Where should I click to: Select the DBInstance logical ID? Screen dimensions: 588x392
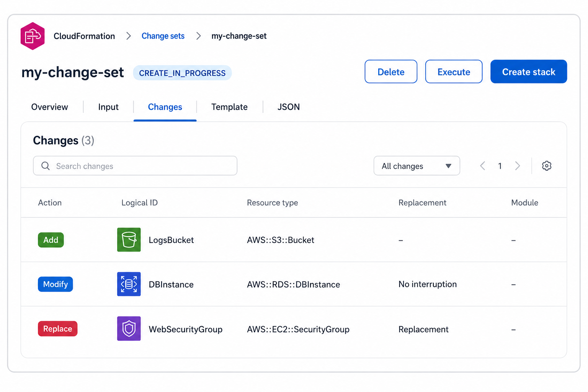coord(171,284)
